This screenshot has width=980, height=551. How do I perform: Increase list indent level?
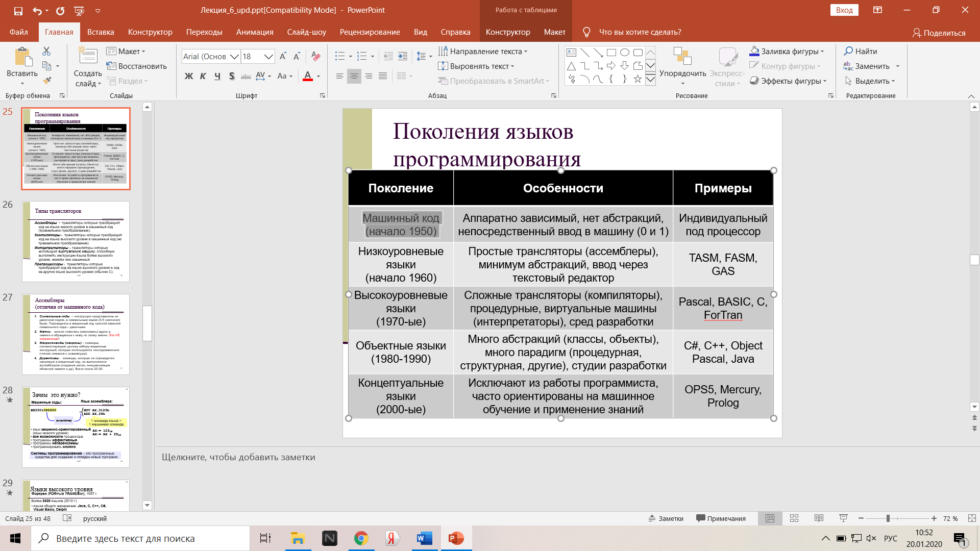pos(403,56)
